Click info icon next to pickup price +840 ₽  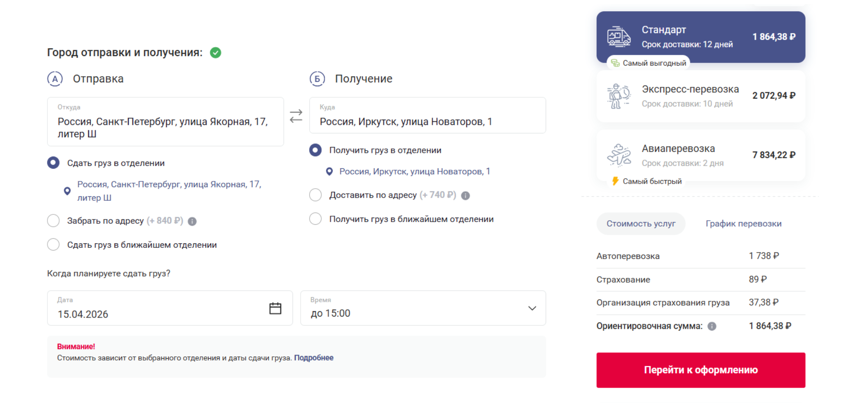point(192,221)
